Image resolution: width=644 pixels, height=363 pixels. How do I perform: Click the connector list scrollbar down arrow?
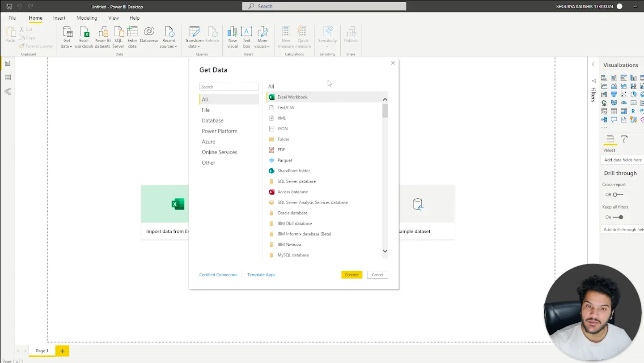click(x=385, y=251)
